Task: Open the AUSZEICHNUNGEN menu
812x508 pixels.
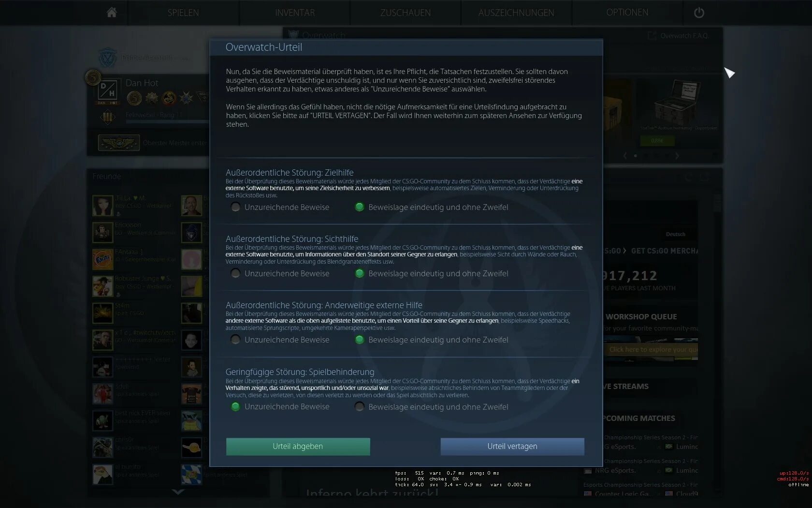Action: tap(516, 13)
